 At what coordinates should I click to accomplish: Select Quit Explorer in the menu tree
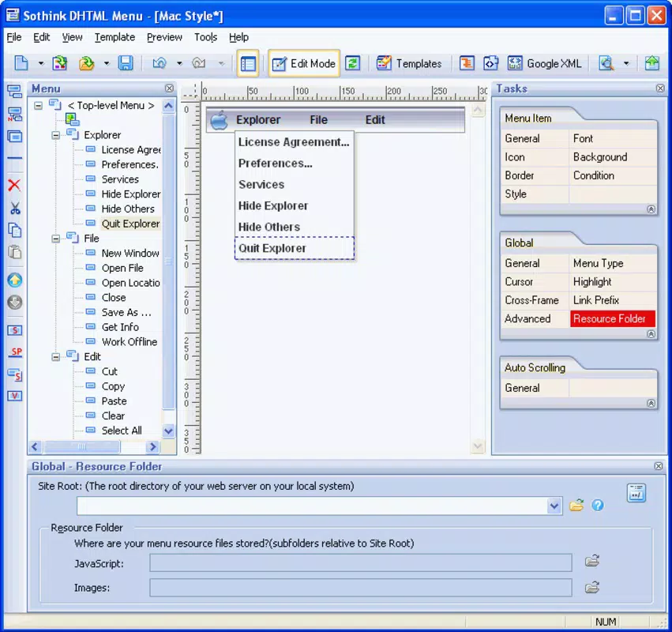130,224
